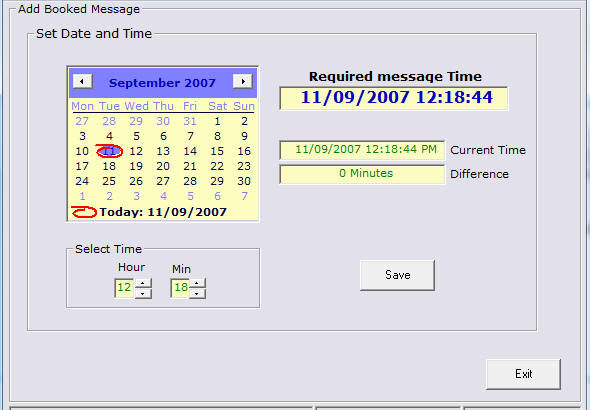Select September 30 in the calendar
The image size is (590, 410).
click(x=244, y=181)
